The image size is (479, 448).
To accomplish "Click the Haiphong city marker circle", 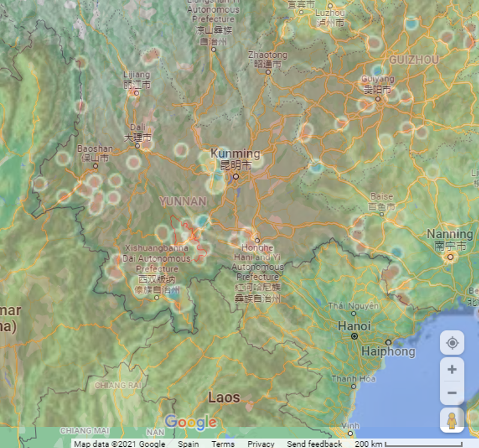I will coord(388,342).
